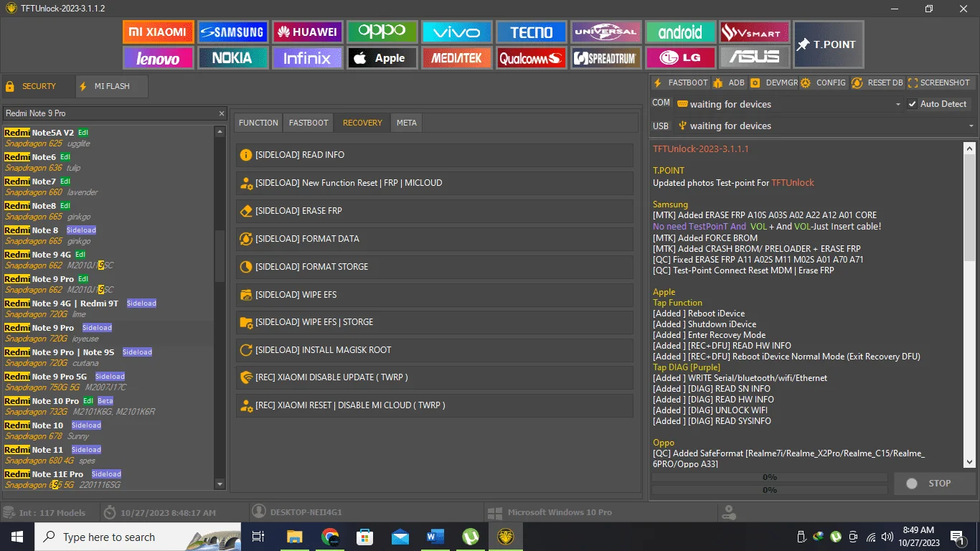Run [REC] XIAOMI DISABLE UPDATE (TWRP)

click(x=435, y=377)
